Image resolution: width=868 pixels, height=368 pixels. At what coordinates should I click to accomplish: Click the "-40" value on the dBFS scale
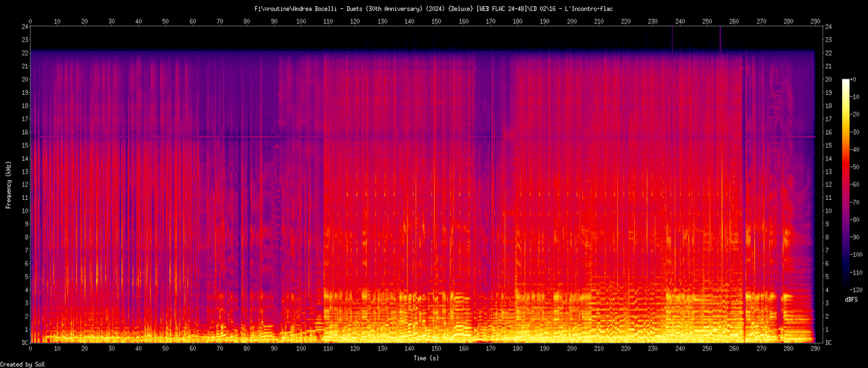point(856,150)
